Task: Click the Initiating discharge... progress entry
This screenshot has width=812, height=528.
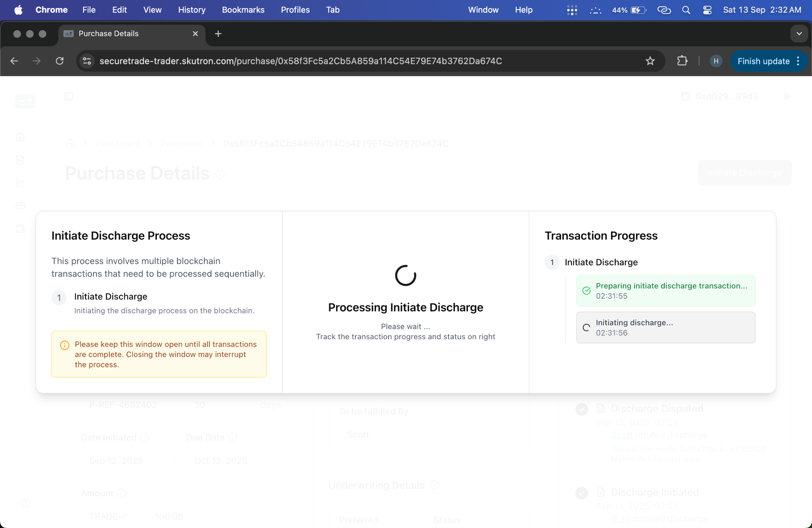Action: pos(665,328)
